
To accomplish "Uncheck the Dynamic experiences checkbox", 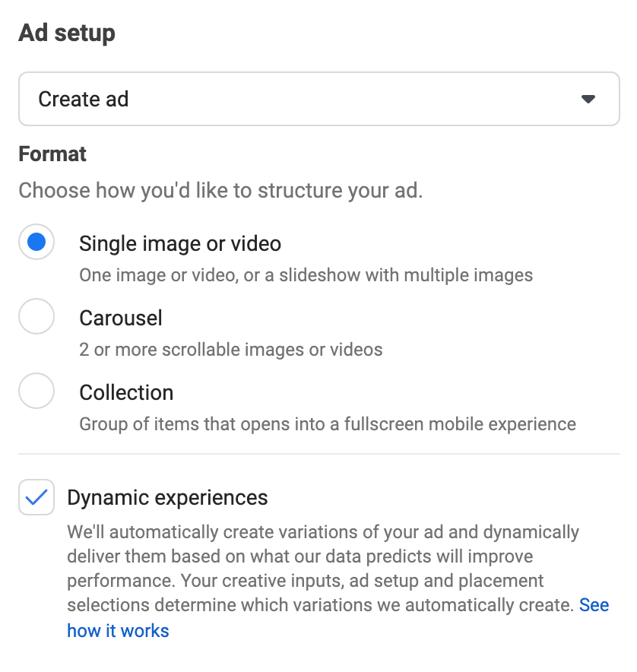I will pos(36,496).
